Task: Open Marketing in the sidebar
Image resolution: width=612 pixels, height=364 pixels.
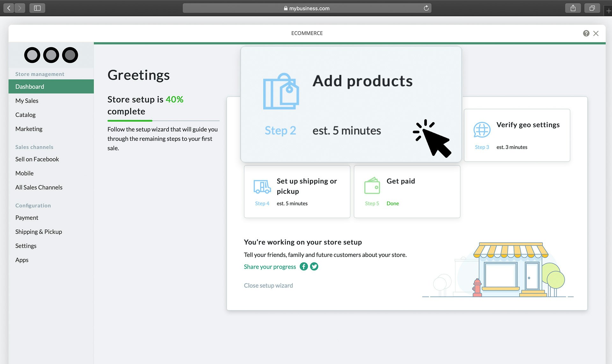Action: (29, 129)
